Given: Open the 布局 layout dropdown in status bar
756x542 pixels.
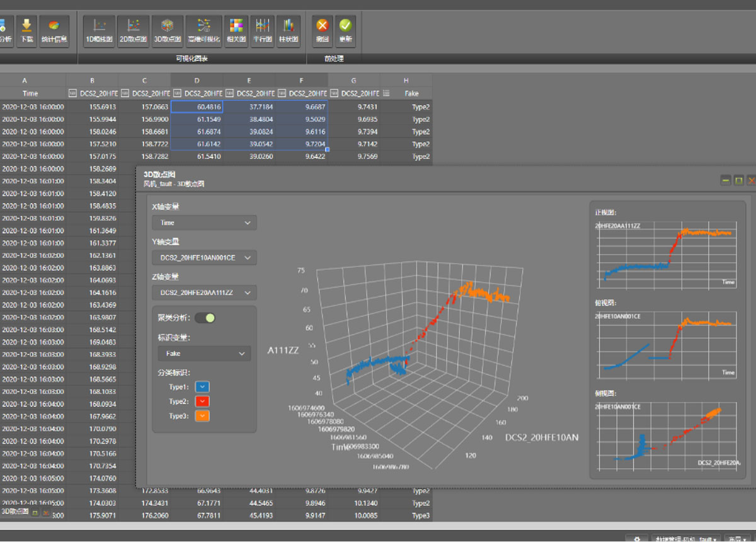Looking at the screenshot, I should click(738, 539).
